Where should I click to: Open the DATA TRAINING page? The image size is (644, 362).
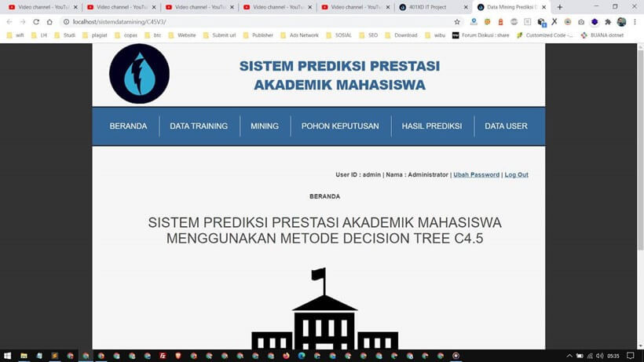pos(199,126)
